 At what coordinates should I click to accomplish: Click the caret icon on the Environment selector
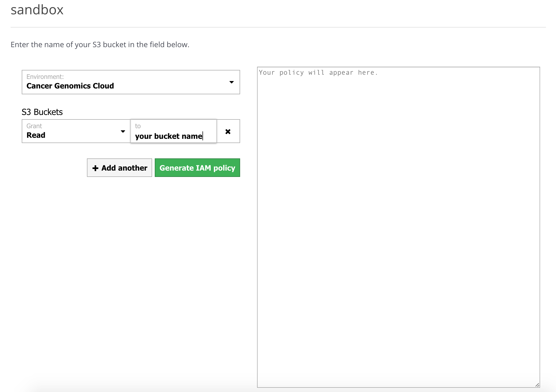[x=231, y=82]
